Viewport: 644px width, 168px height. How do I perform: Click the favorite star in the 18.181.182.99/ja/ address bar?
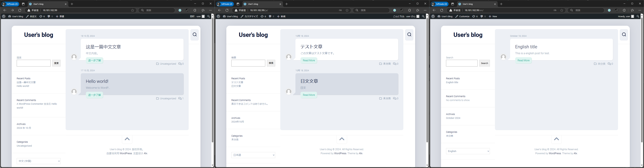(x=347, y=10)
